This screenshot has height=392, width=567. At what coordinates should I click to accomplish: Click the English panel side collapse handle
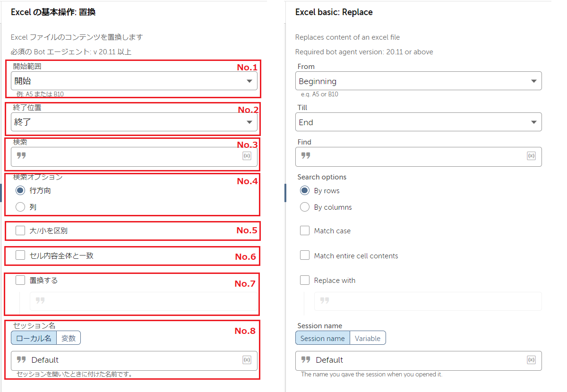(x=285, y=193)
